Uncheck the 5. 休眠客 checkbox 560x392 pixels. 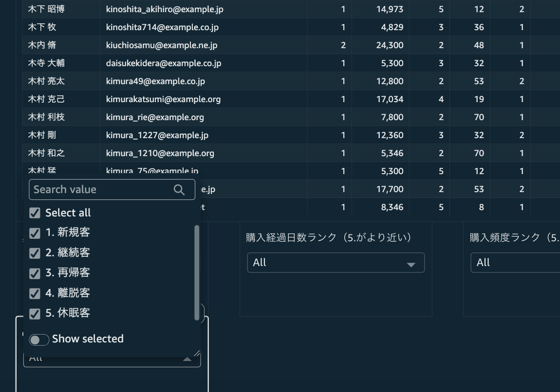pos(35,314)
